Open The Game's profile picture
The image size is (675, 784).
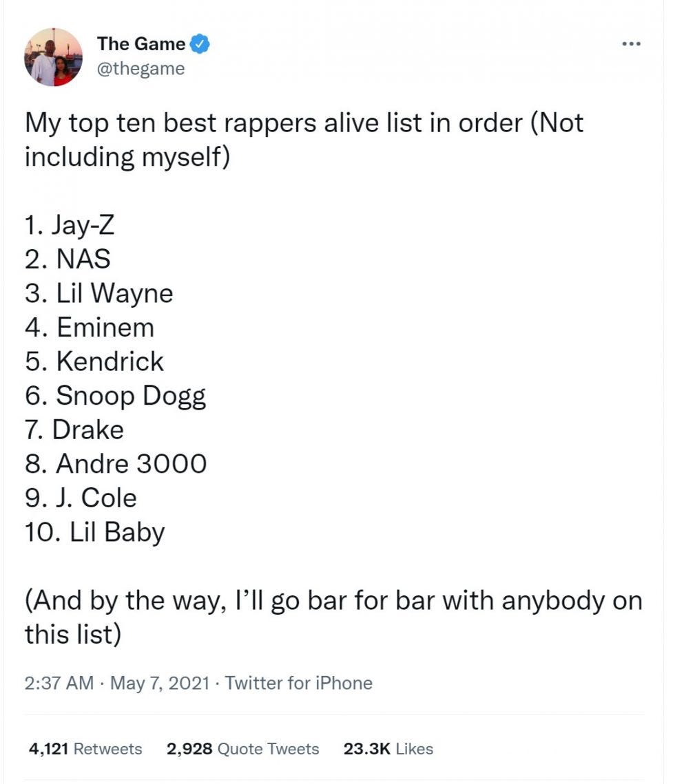tap(53, 57)
